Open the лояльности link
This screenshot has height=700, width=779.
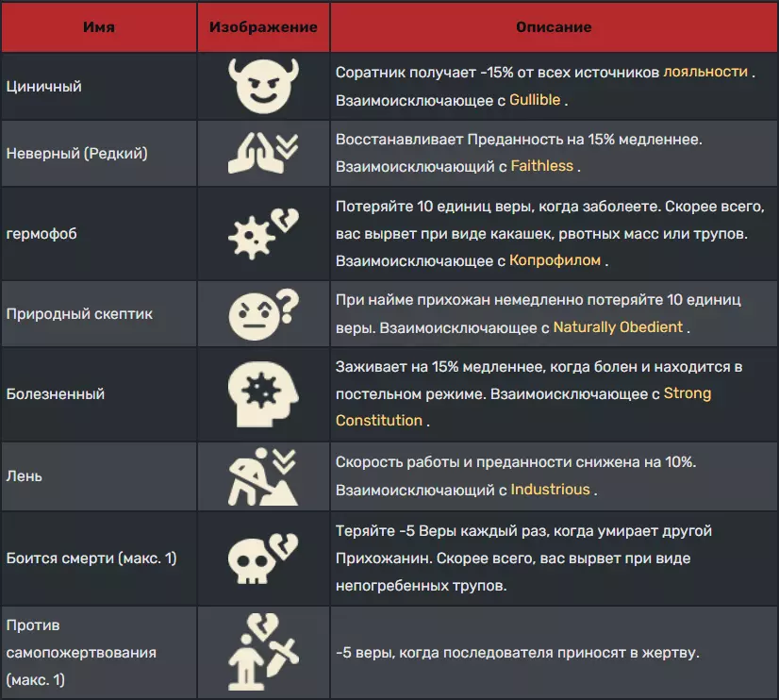click(705, 72)
